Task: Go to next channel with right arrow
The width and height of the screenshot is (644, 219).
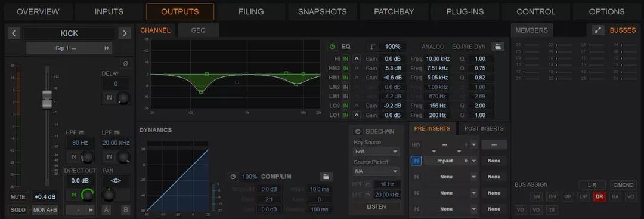Action: coord(125,33)
